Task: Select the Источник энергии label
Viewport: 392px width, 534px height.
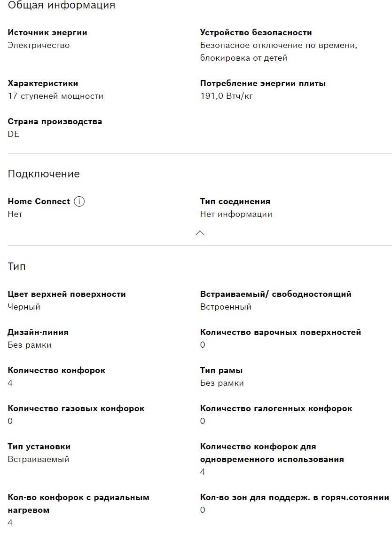Action: pos(47,32)
